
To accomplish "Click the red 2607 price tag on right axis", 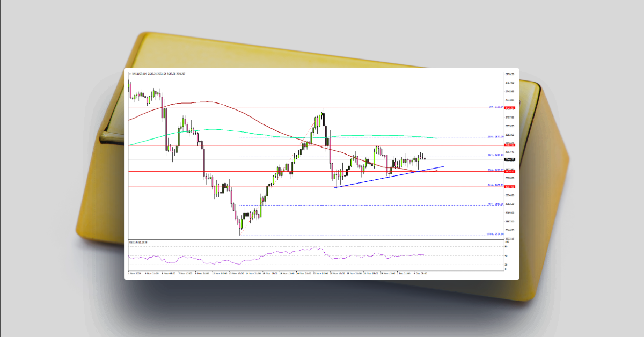I will click(509, 186).
